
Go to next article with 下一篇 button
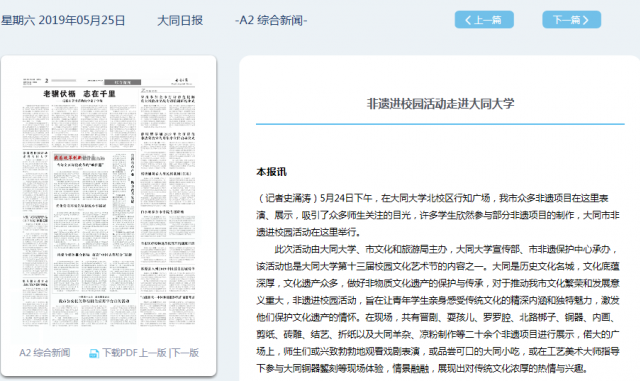pos(571,20)
